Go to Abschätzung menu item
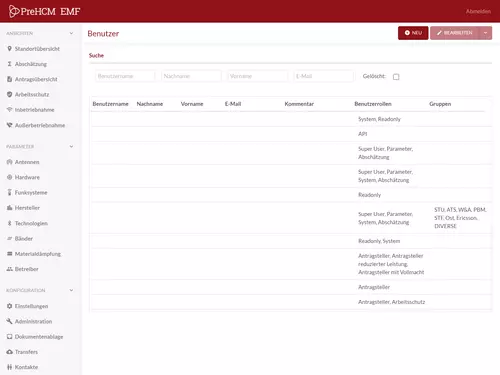 [31, 64]
